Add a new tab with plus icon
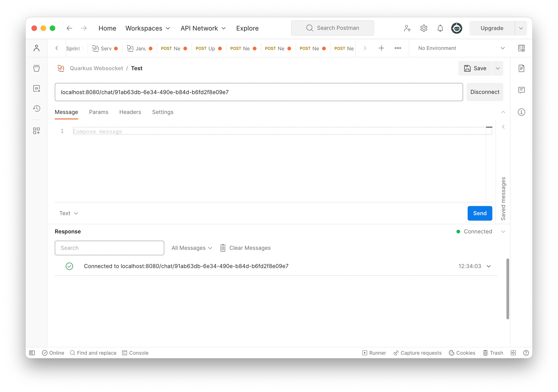The height and width of the screenshot is (392, 558). tap(381, 48)
